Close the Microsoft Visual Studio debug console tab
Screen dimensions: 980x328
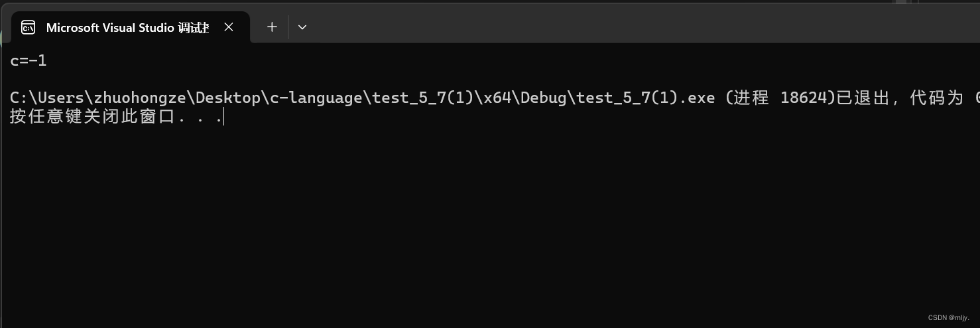click(229, 27)
